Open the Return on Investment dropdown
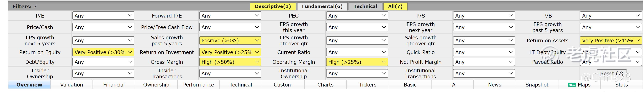644x92 pixels. pyautogui.click(x=230, y=52)
